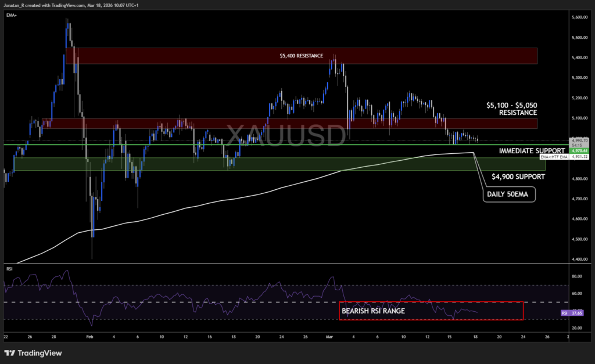Click the Mar label on the time axis

point(329,336)
